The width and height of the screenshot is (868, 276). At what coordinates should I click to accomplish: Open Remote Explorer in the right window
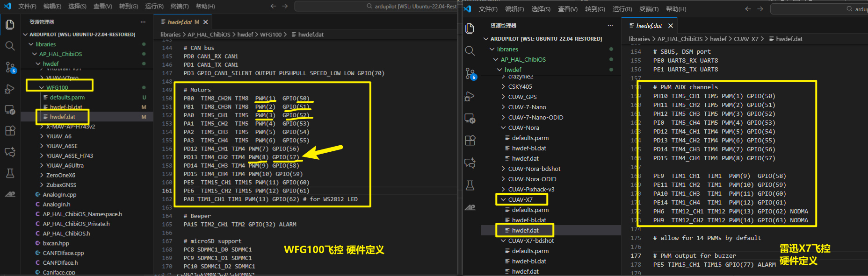point(470,119)
